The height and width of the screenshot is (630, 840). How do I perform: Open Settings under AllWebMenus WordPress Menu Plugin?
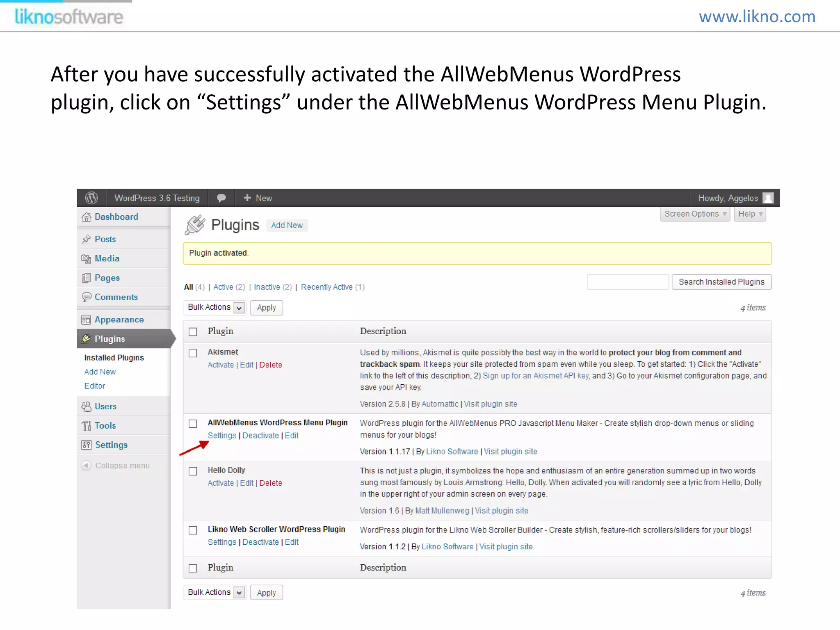[222, 436]
